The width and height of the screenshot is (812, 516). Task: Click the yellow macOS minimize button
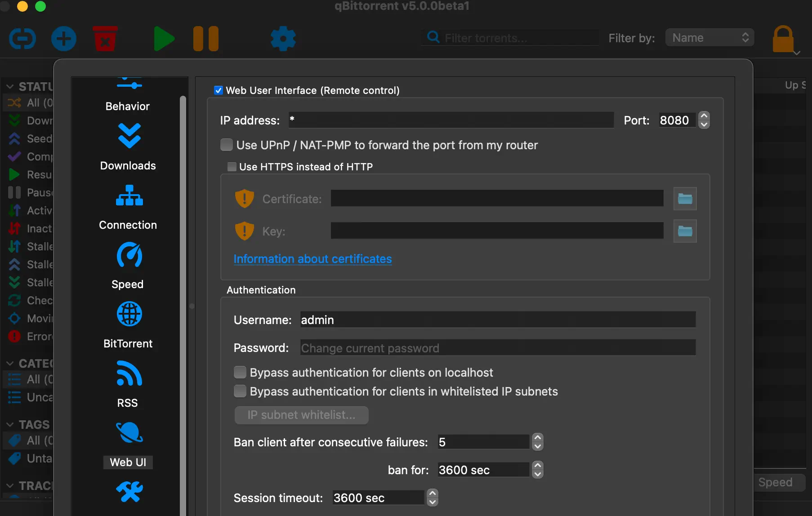coord(22,6)
